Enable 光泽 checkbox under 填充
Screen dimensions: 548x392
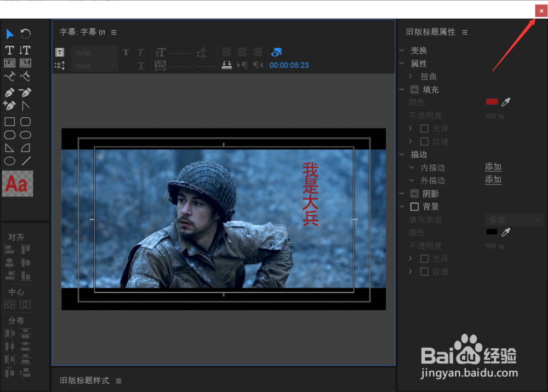(x=425, y=129)
